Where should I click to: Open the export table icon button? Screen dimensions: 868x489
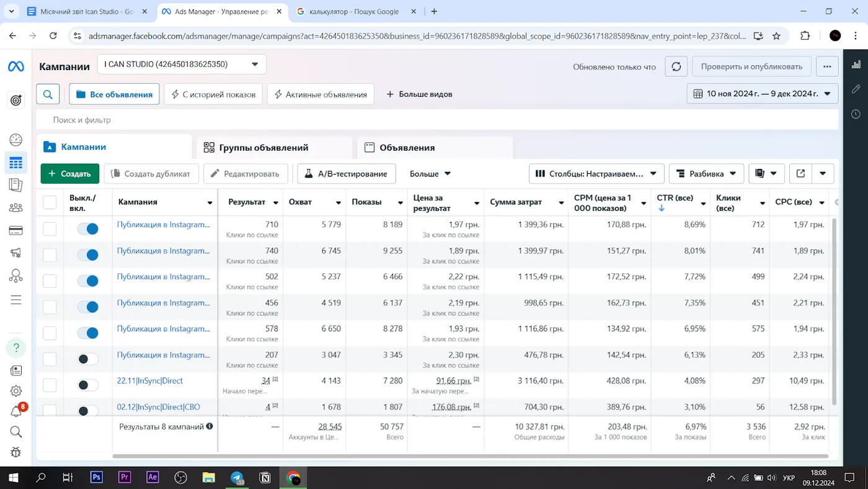click(x=800, y=174)
